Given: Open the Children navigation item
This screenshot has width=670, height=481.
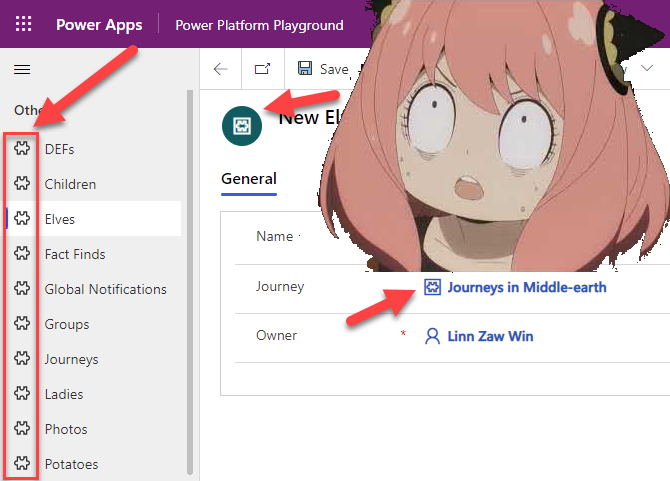Looking at the screenshot, I should point(93,184).
